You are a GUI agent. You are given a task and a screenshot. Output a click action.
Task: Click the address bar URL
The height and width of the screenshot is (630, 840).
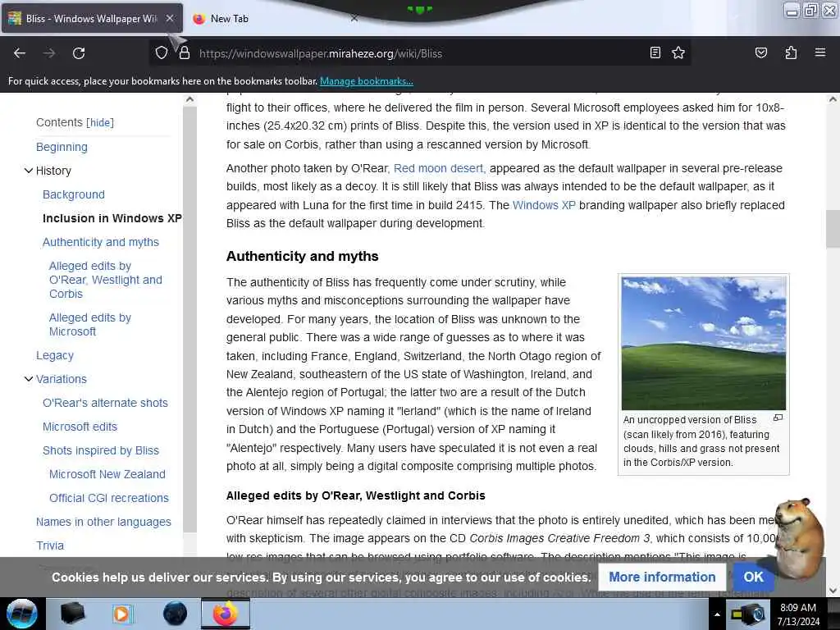[x=321, y=53]
